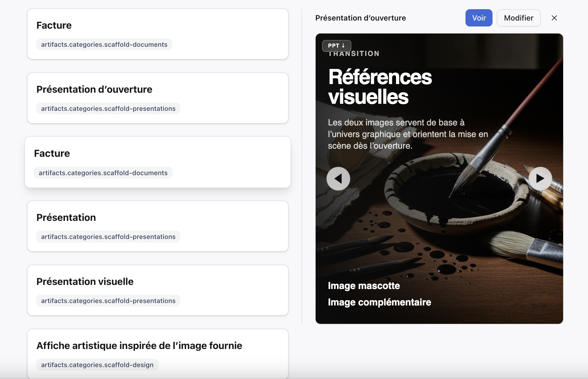The height and width of the screenshot is (379, 588).
Task: Open the first Facture card at top
Action: click(x=158, y=34)
